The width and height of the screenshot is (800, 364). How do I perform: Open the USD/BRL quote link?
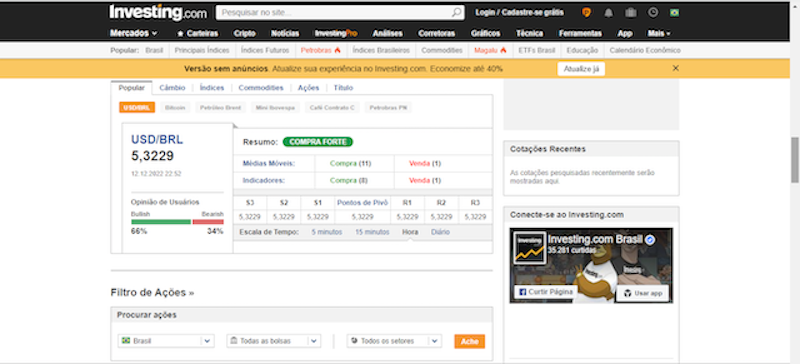157,139
